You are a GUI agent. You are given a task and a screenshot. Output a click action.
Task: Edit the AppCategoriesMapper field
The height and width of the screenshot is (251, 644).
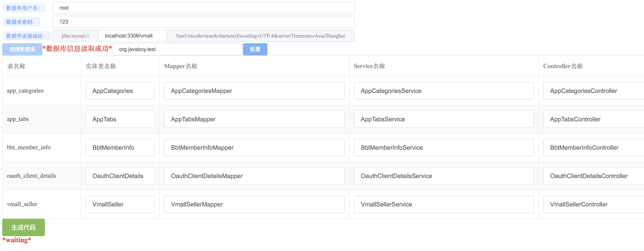pos(254,91)
